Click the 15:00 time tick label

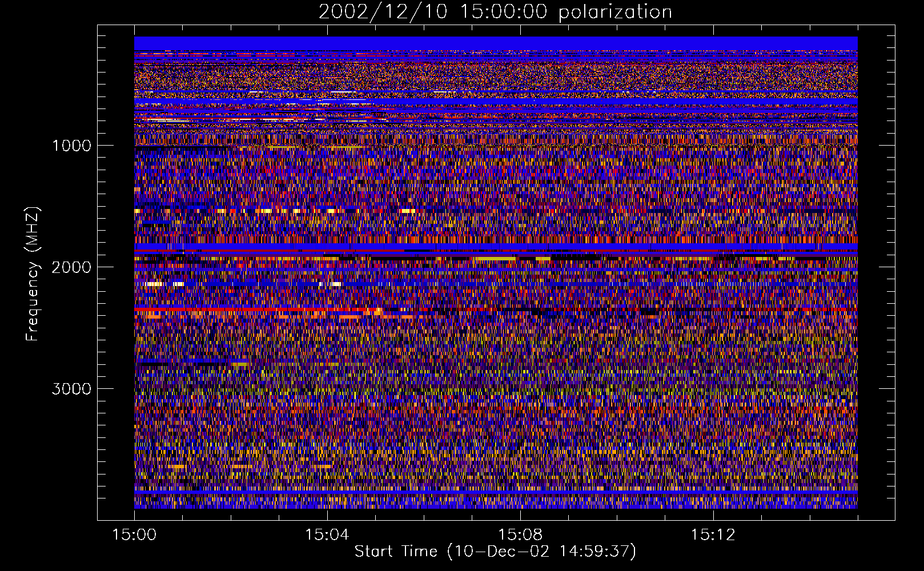pos(134,535)
